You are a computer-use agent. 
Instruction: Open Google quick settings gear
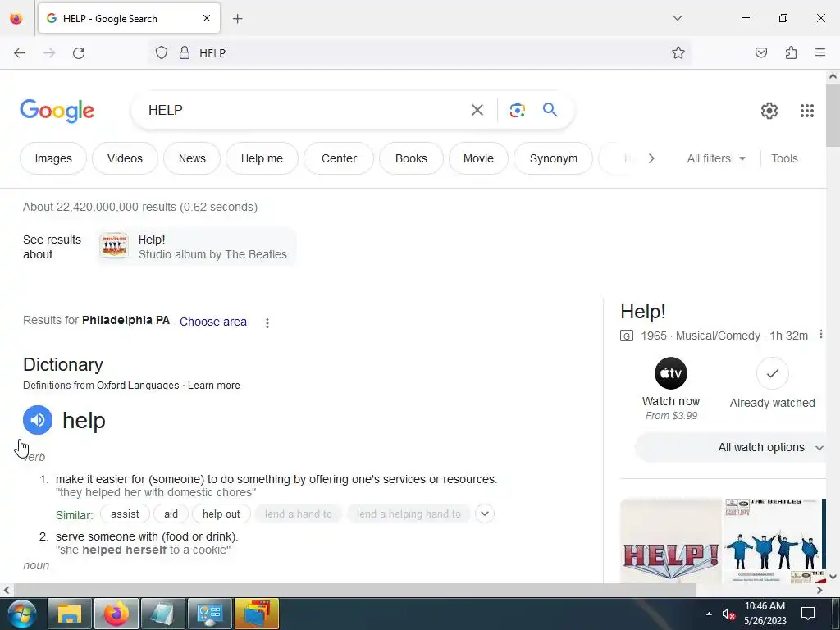tap(769, 111)
